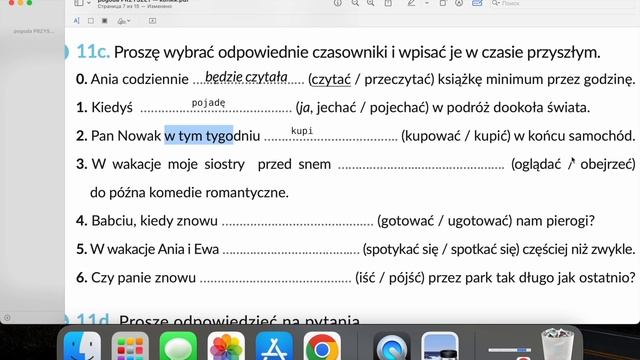Zoom in on the PDF page
Screen dimensions: 640x360
pyautogui.click(x=371, y=3)
